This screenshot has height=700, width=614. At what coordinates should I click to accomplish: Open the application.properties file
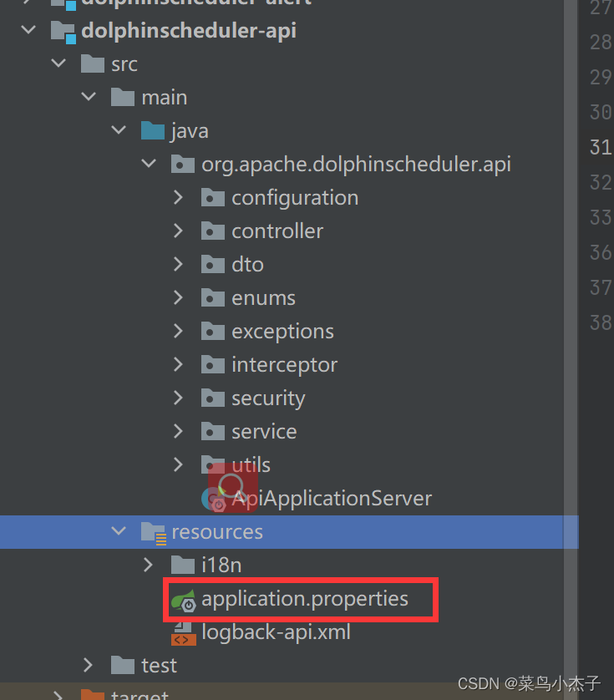click(305, 599)
